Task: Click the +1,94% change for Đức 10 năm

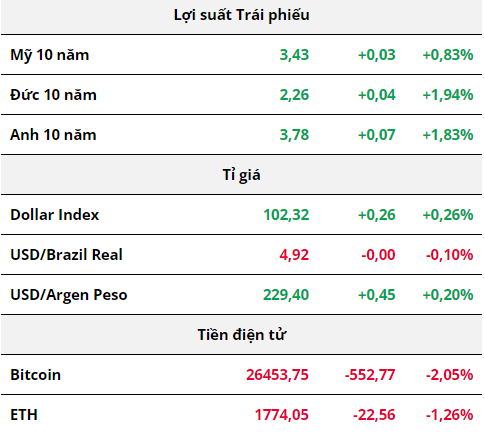Action: tap(448, 95)
